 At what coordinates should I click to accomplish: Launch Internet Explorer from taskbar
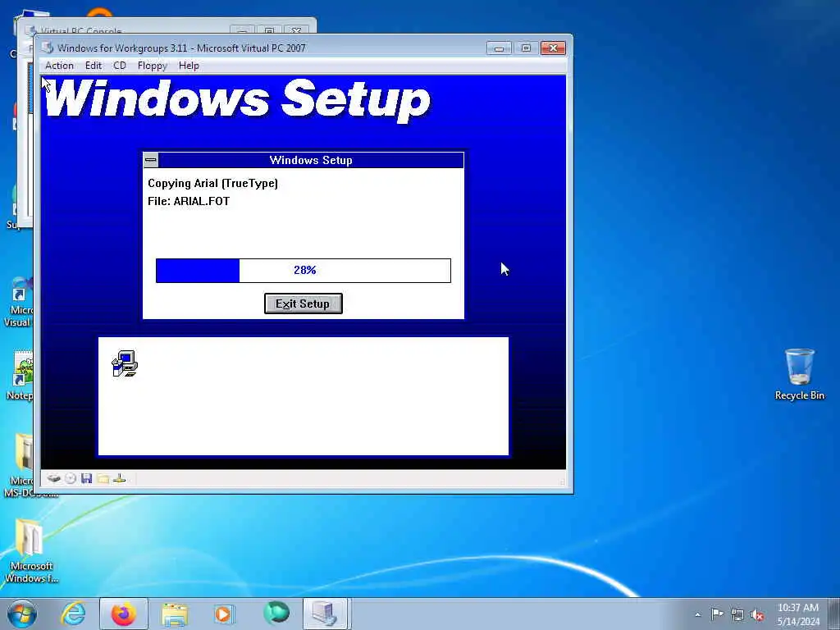click(73, 614)
